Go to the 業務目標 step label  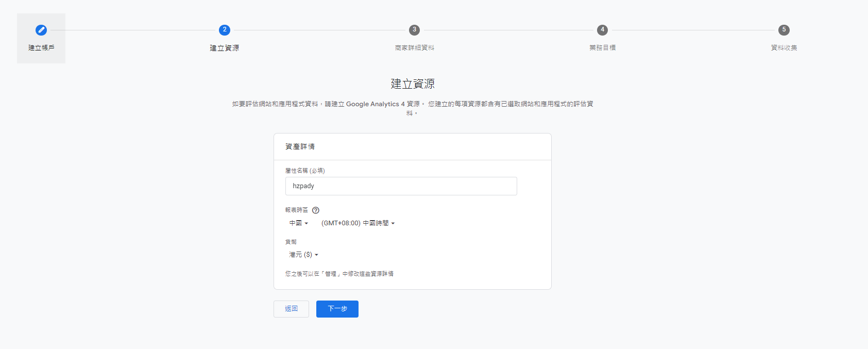pos(602,48)
